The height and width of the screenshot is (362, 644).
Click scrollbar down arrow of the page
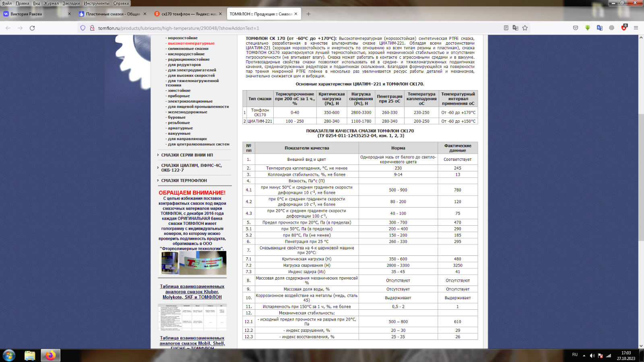click(641, 346)
